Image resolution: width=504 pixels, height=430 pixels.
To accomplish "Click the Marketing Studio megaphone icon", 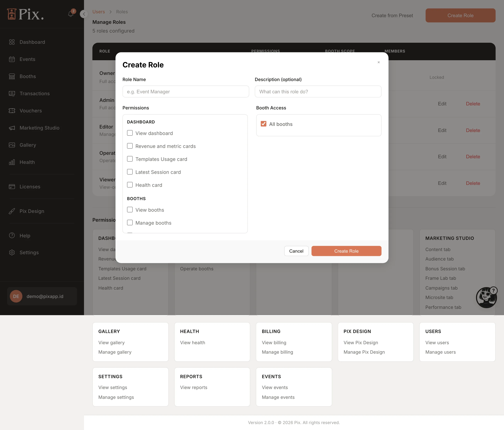I will [12, 128].
